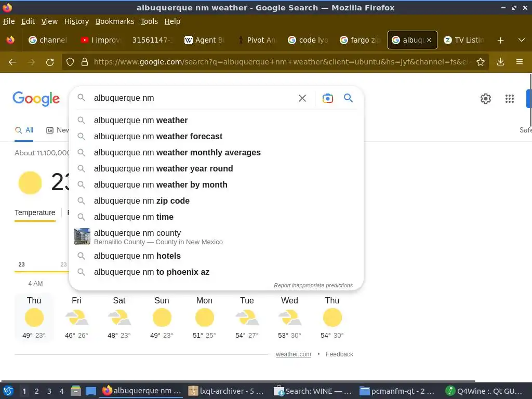
Task: View site security padlock info
Action: 85,62
